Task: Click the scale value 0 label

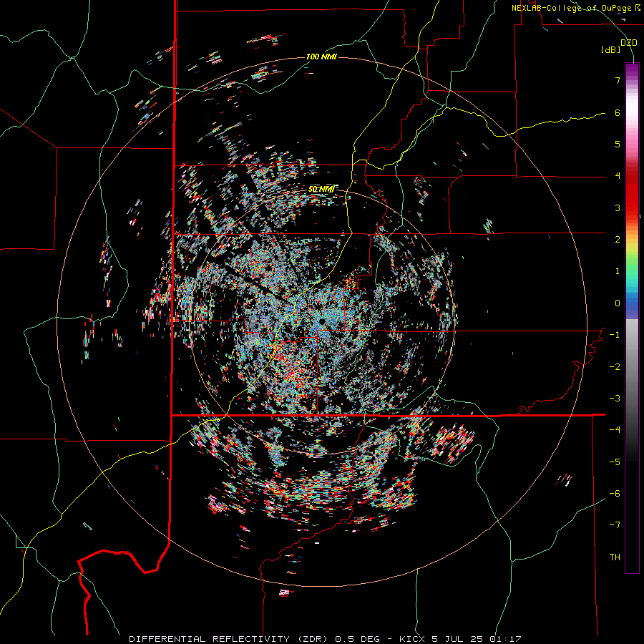Action: [x=618, y=303]
